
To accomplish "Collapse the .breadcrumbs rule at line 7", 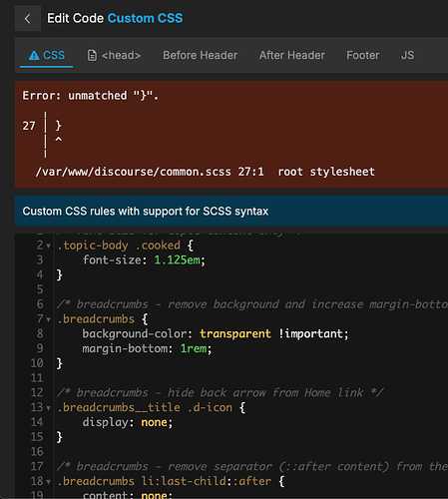I will (49, 320).
